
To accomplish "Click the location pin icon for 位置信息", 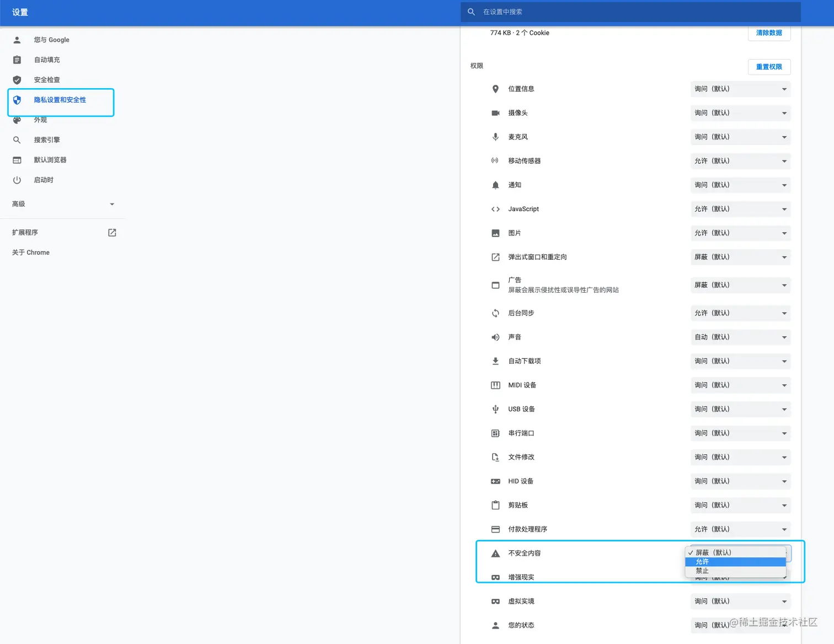I will [x=495, y=89].
